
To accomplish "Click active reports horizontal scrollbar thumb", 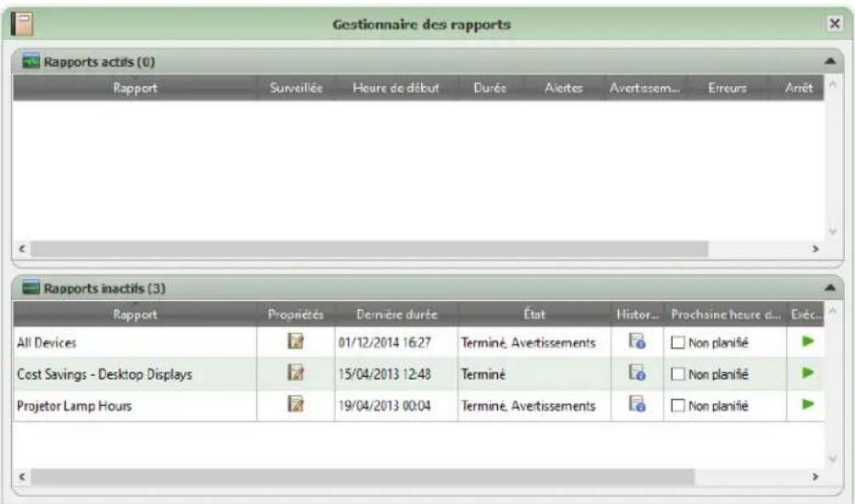I will coord(369,249).
